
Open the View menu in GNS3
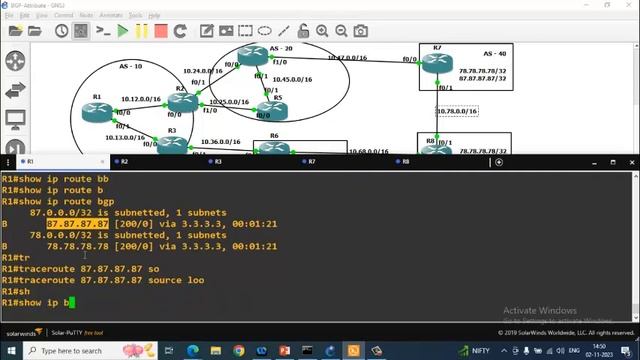pyautogui.click(x=42, y=16)
